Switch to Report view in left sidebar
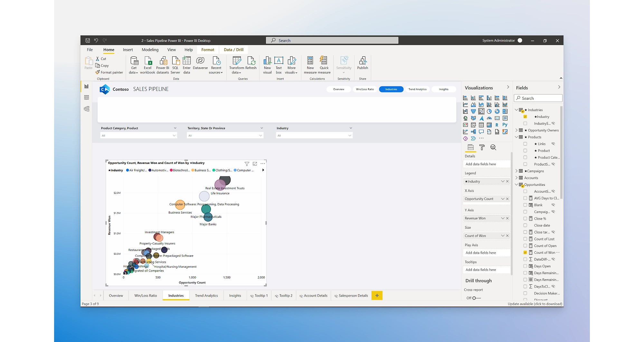Screen dimensions: 644x342 coord(87,86)
